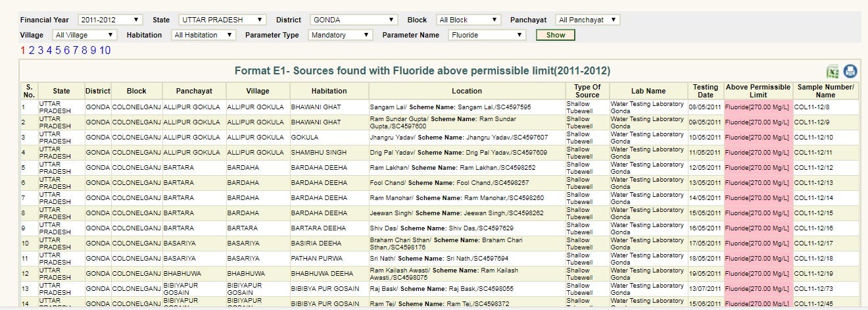Click habitation BHABHUWA DEEHA
This screenshot has height=310, width=868.
322,274
